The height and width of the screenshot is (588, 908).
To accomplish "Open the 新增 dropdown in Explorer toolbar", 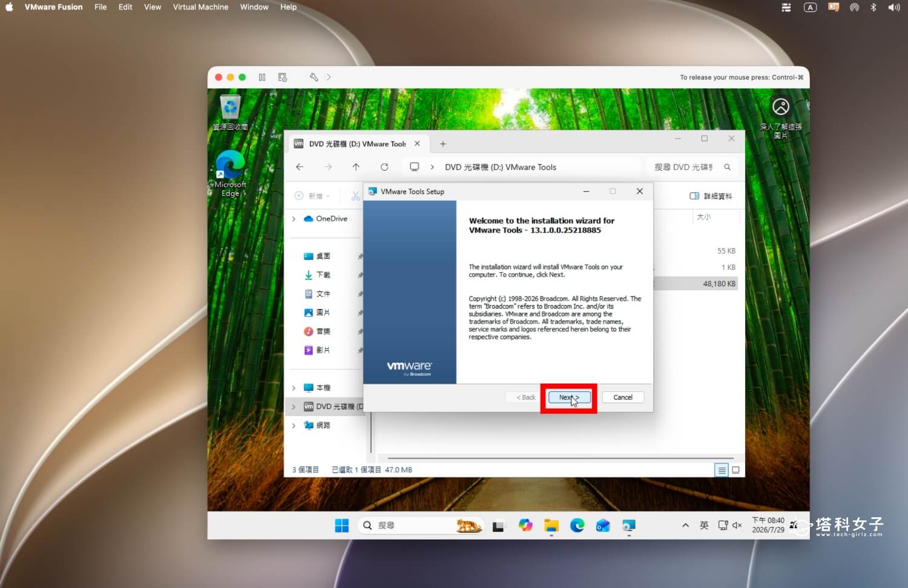I will (x=312, y=196).
